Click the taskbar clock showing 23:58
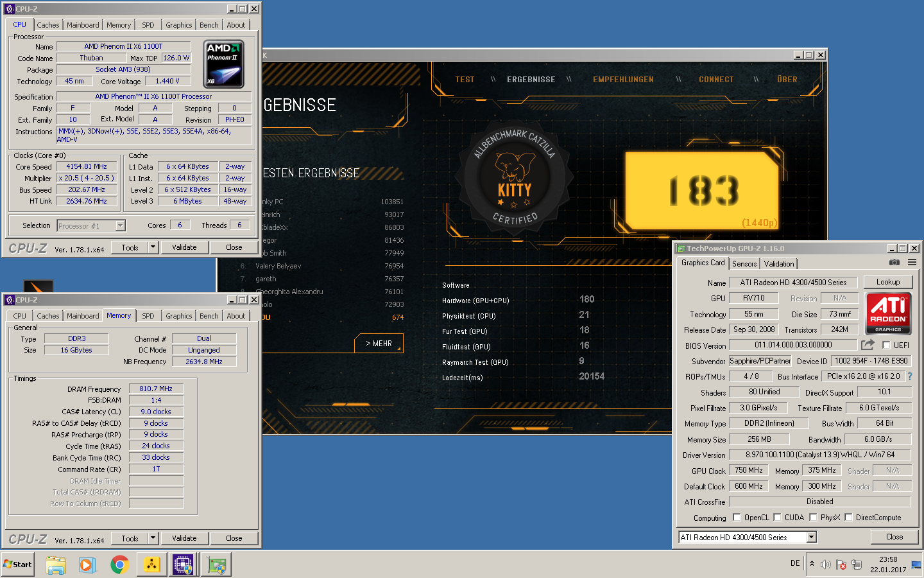The width and height of the screenshot is (924, 578). [x=888, y=565]
